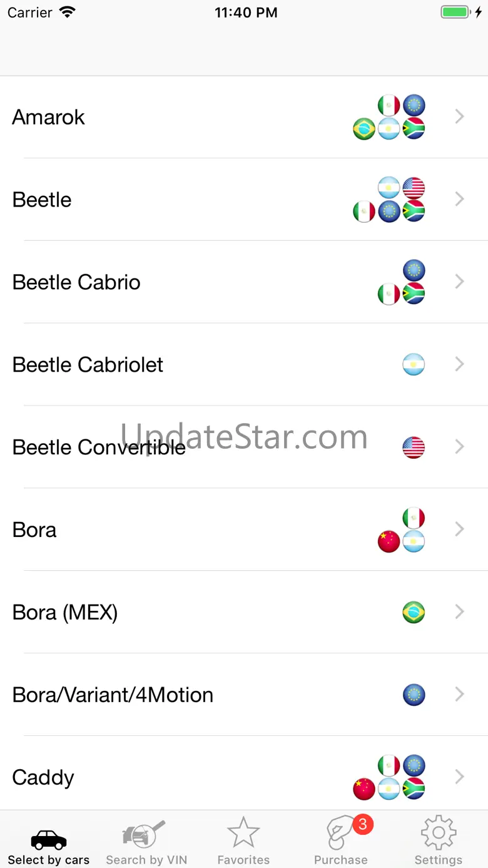Tap the Brazil flag on Amarok row
Screen dimensions: 488x868
(x=364, y=129)
